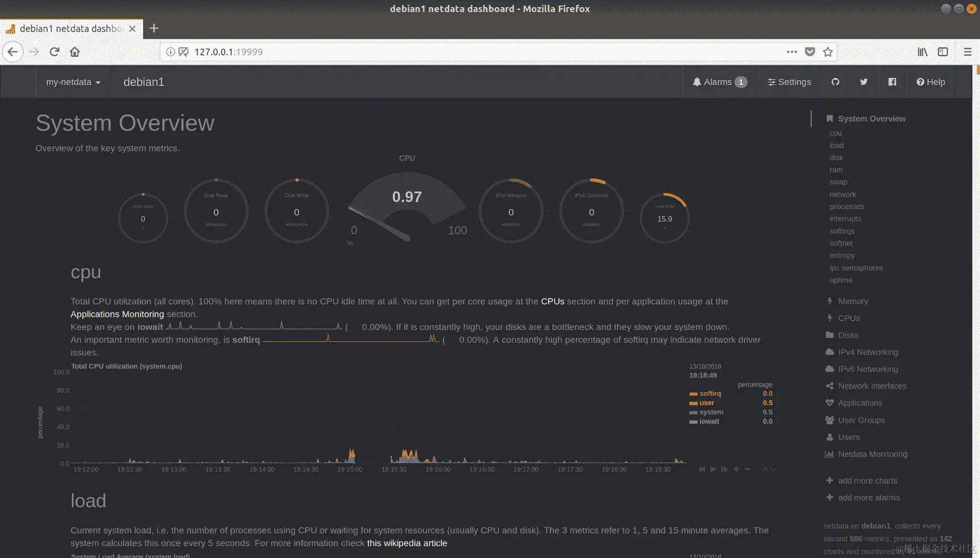
Task: Open the my-netdata dropdown
Action: pos(73,82)
